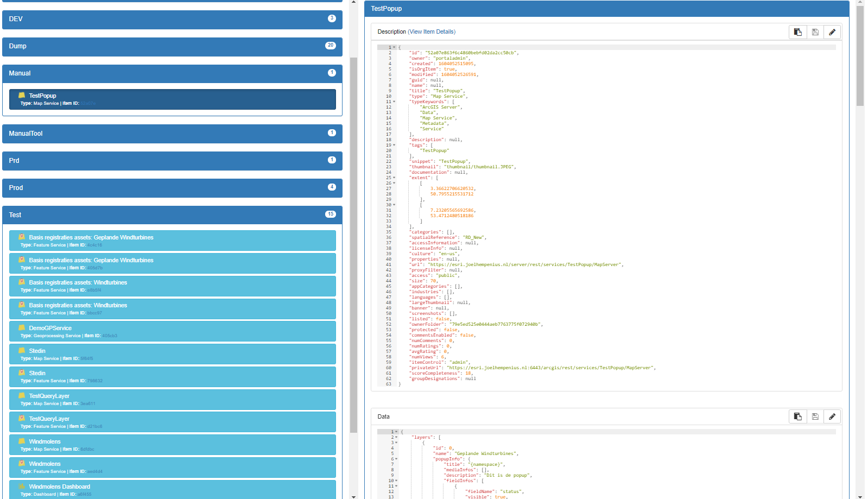Fold the layers array in Data editor
The image size is (868, 499).
coord(396,437)
